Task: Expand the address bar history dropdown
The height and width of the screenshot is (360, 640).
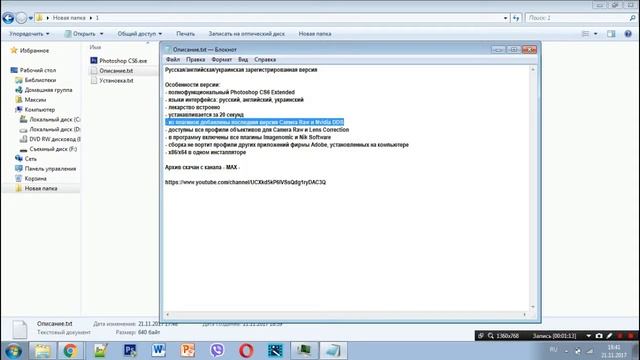Action: [x=505, y=18]
